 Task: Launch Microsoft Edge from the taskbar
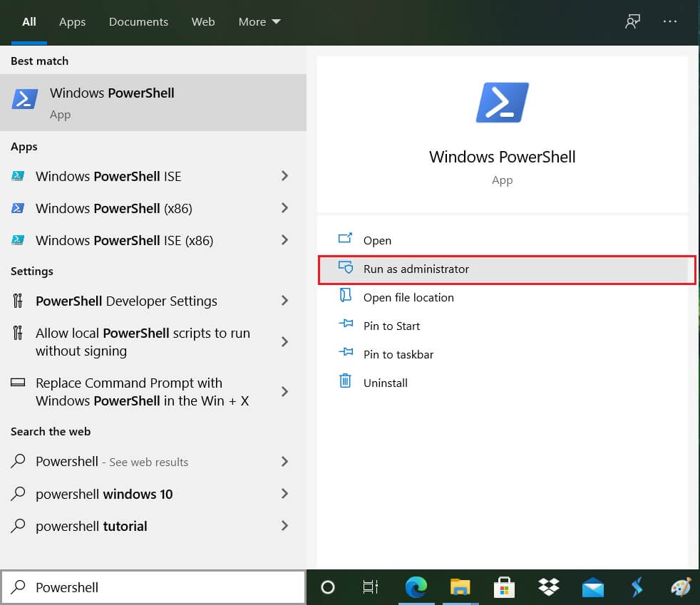(x=416, y=587)
